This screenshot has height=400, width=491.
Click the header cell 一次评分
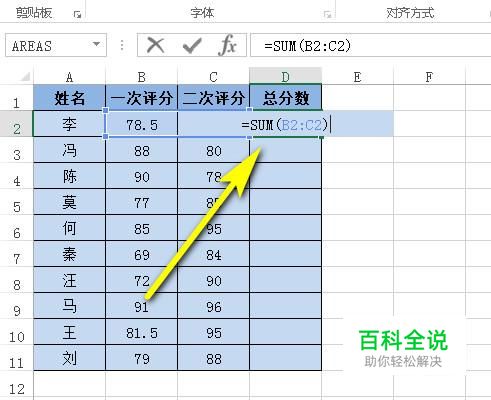tap(142, 98)
